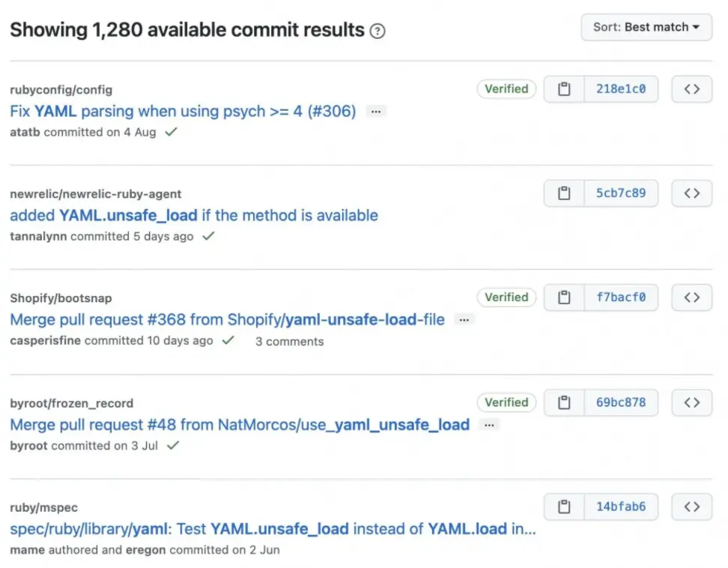Copy the 5cb7c89 commit SHA

563,193
